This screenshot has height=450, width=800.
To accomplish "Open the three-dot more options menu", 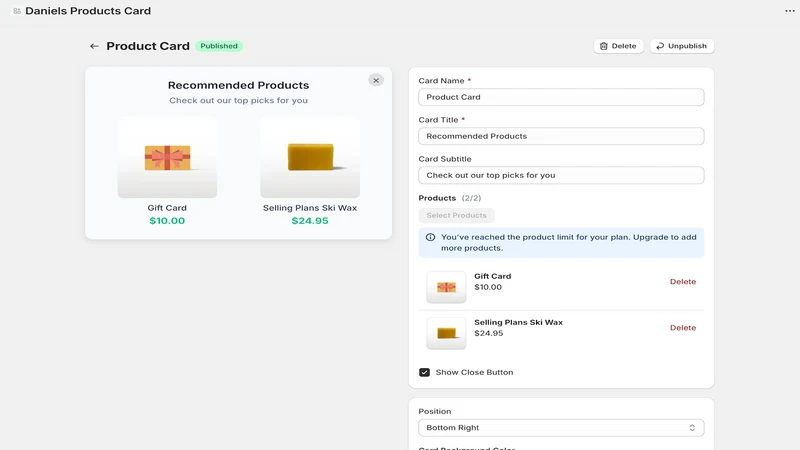I will 789,11.
